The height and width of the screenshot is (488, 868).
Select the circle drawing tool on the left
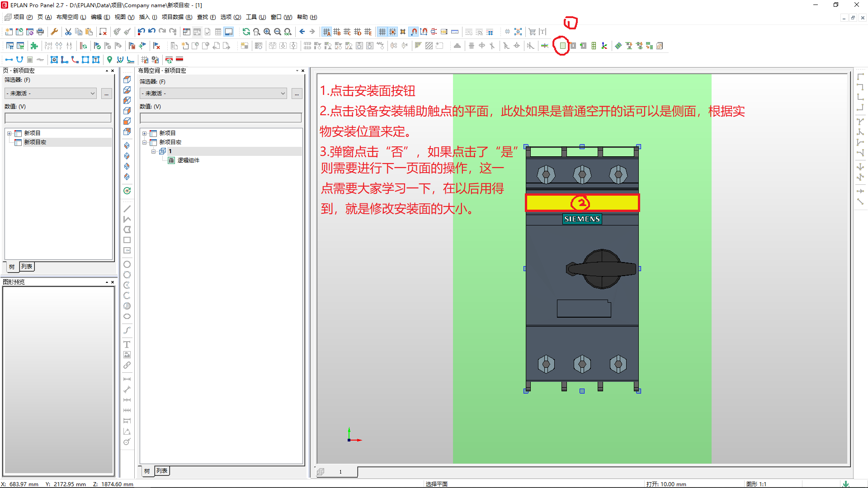point(127,264)
